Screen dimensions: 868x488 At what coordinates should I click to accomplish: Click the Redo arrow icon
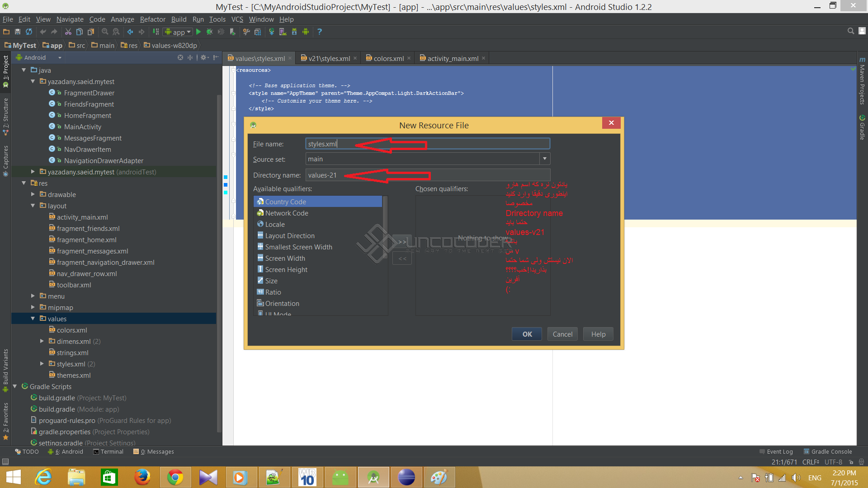tap(54, 32)
